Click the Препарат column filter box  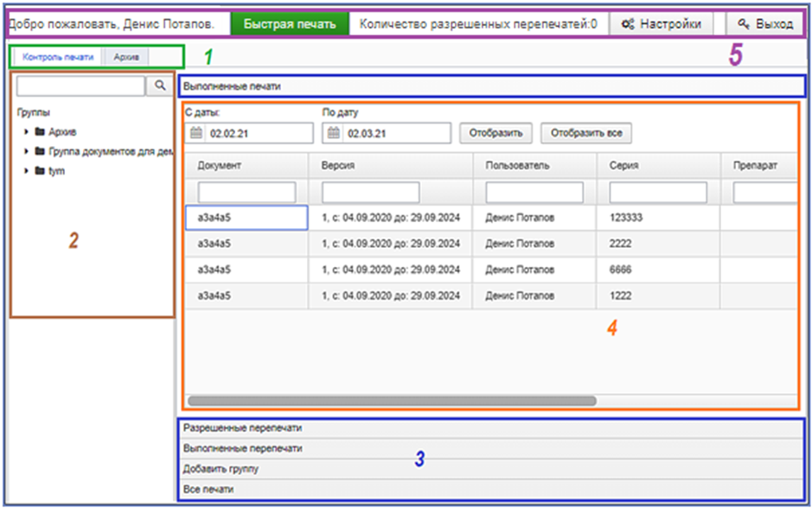point(765,193)
